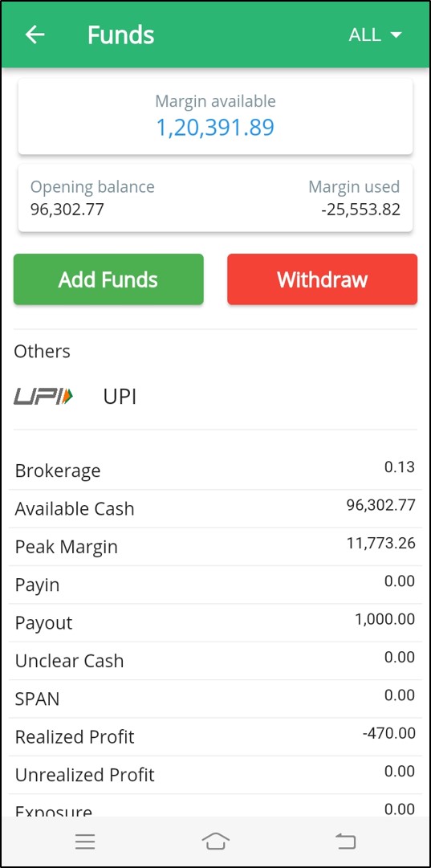Tap the Android home navigation icon
The width and height of the screenshot is (431, 868).
click(x=215, y=842)
